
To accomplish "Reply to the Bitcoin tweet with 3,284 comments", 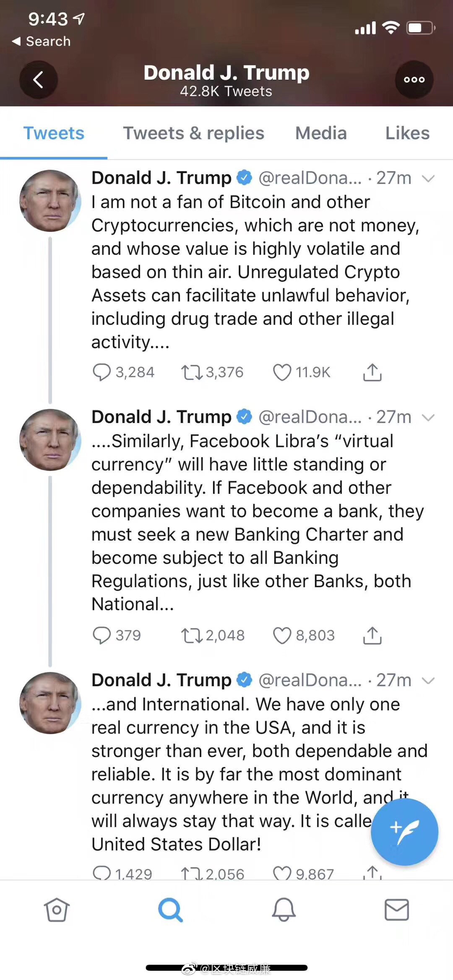I will [102, 372].
